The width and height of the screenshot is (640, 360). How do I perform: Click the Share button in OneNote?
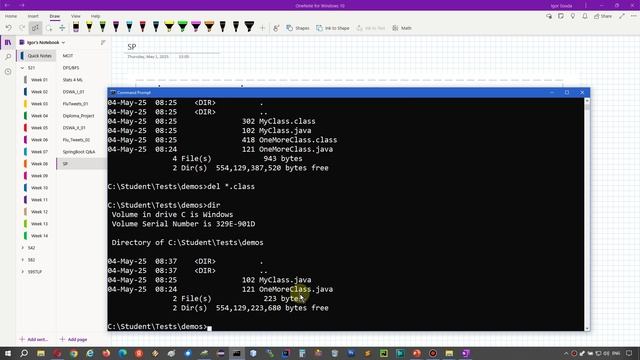(x=603, y=16)
